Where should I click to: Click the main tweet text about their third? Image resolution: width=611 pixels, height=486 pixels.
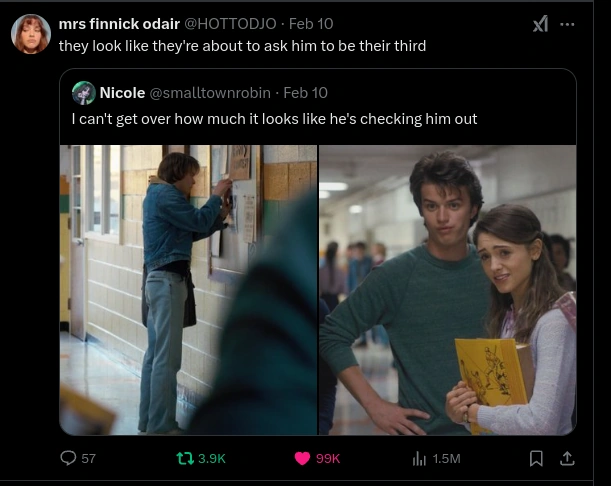pyautogui.click(x=242, y=46)
